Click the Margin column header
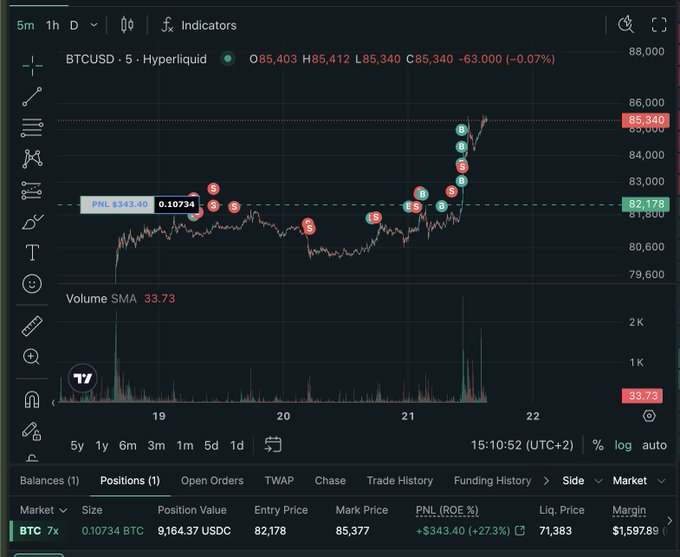This screenshot has height=557, width=680. pyautogui.click(x=629, y=511)
